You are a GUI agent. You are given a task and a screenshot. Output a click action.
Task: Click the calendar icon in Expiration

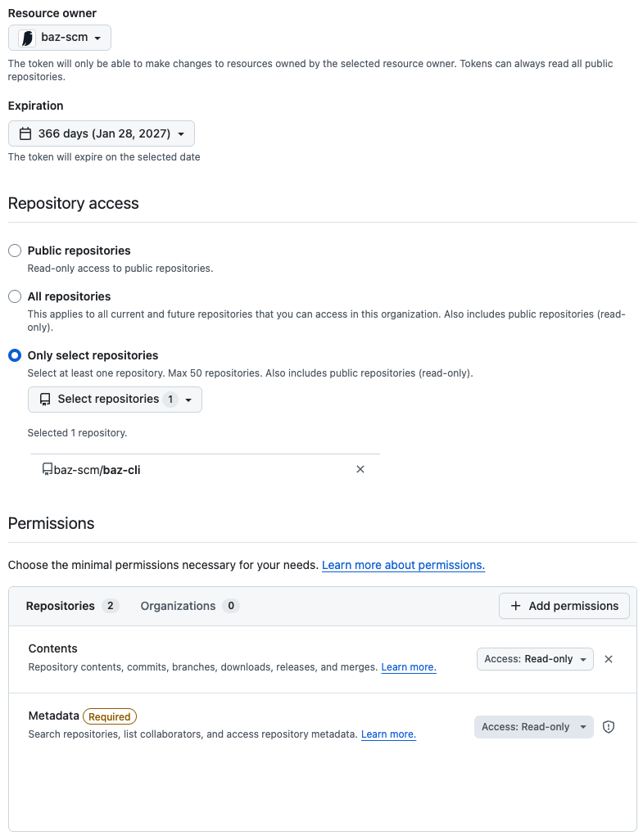click(25, 133)
